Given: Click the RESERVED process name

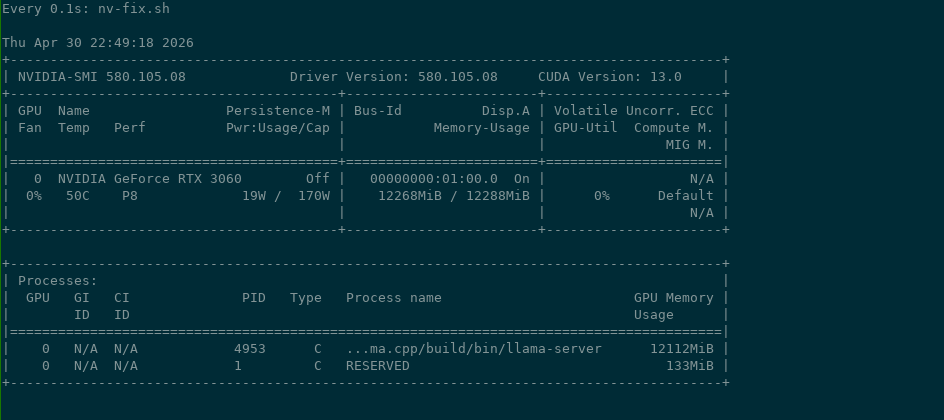Looking at the screenshot, I should (377, 366).
